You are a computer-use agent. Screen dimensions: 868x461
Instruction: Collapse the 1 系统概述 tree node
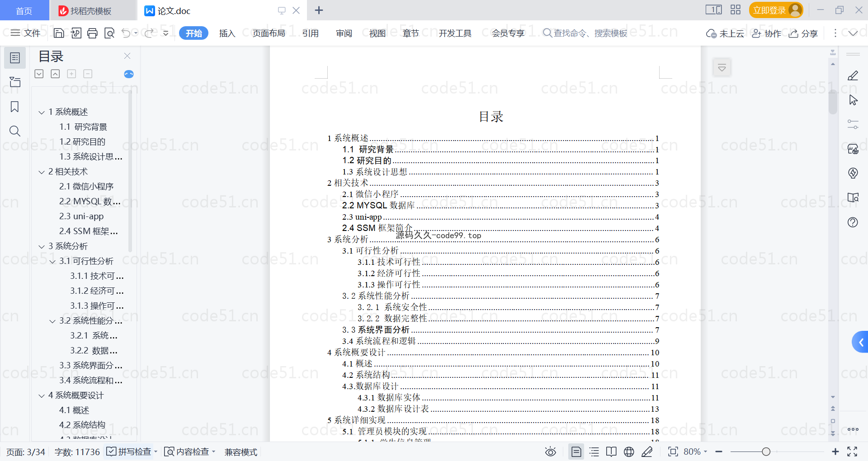click(x=42, y=112)
